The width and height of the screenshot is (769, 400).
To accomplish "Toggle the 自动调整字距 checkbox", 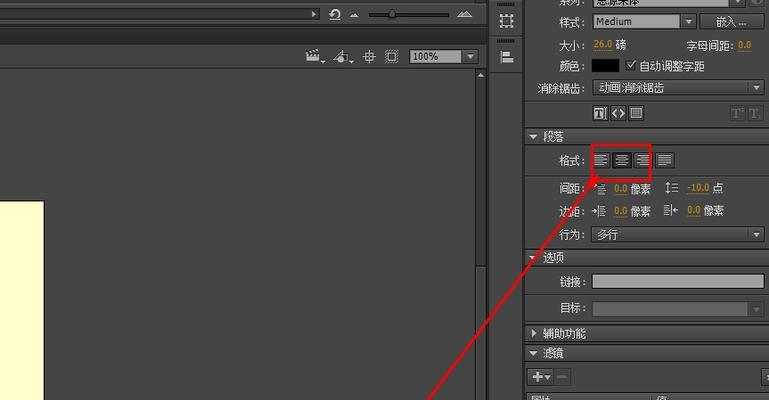I will coord(631,65).
